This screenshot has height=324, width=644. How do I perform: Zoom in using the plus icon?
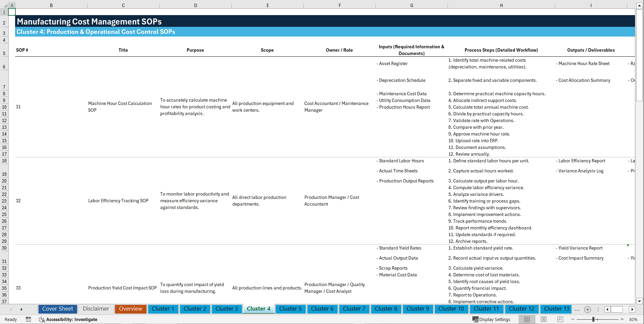tap(622, 319)
